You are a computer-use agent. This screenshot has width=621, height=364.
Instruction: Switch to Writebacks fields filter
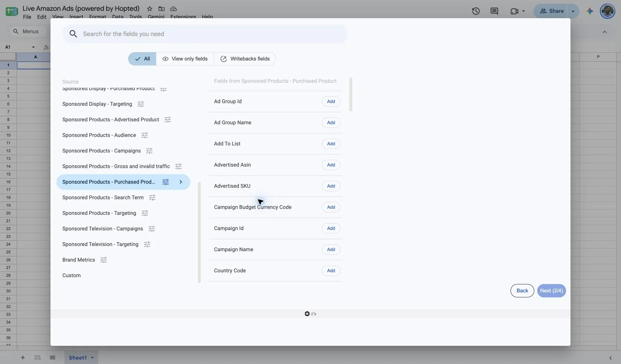tap(245, 59)
